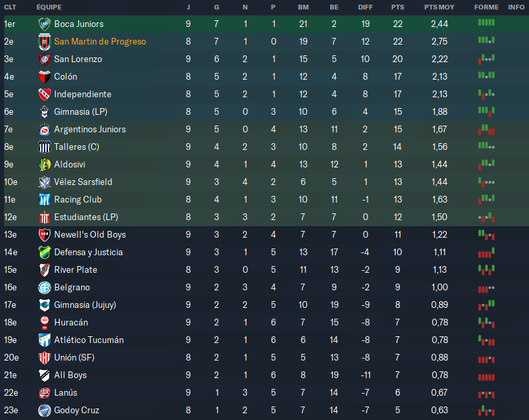Click the Lanús form indicator bars
The image size is (529, 420).
486,392
